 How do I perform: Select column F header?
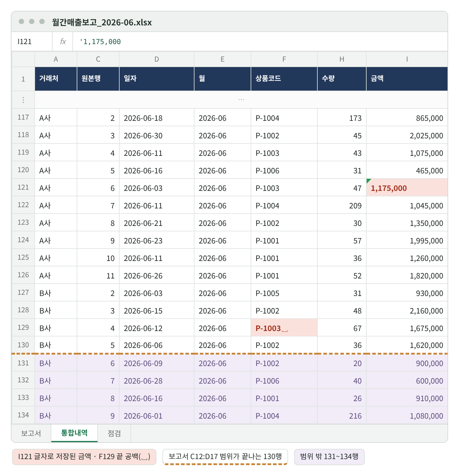click(284, 59)
